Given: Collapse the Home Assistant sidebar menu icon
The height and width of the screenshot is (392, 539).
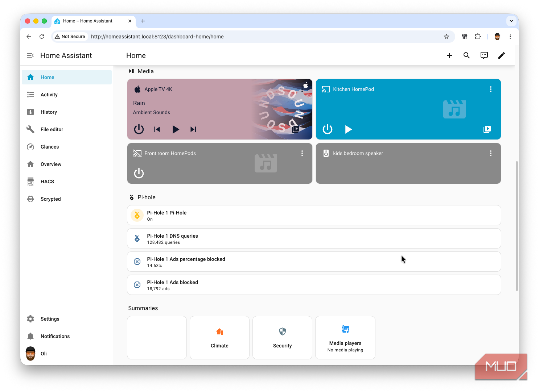Looking at the screenshot, I should [x=30, y=55].
